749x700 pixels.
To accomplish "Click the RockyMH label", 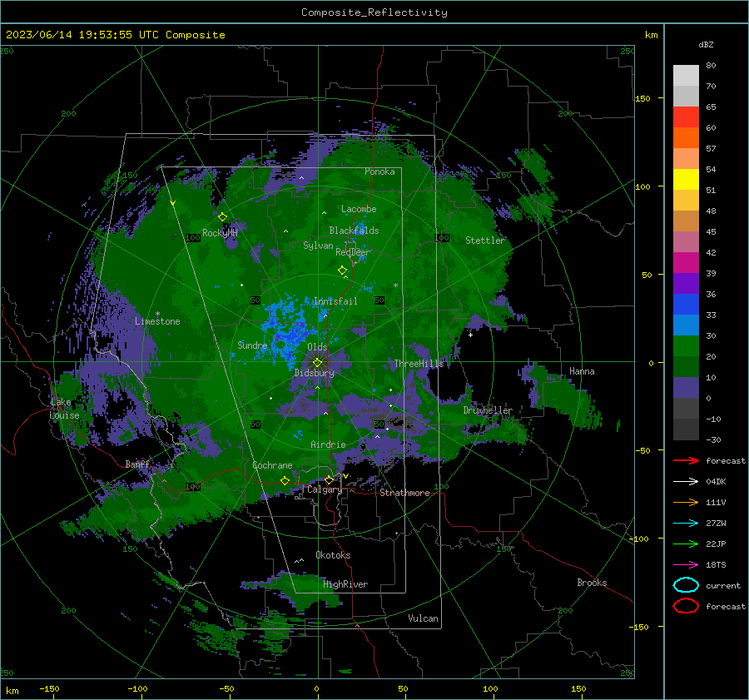I will [x=220, y=233].
